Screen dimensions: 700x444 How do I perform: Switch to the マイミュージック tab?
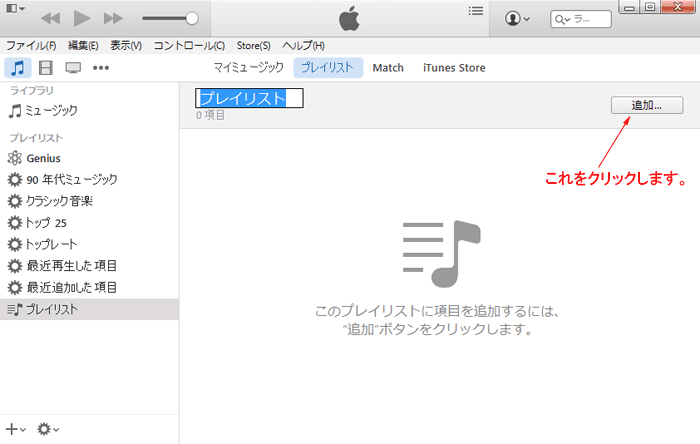248,67
